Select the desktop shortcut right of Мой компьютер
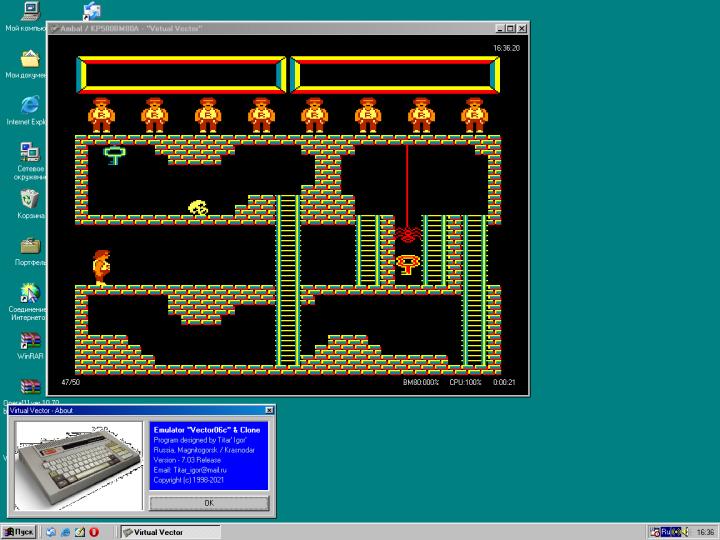This screenshot has height=540, width=720. [92, 11]
